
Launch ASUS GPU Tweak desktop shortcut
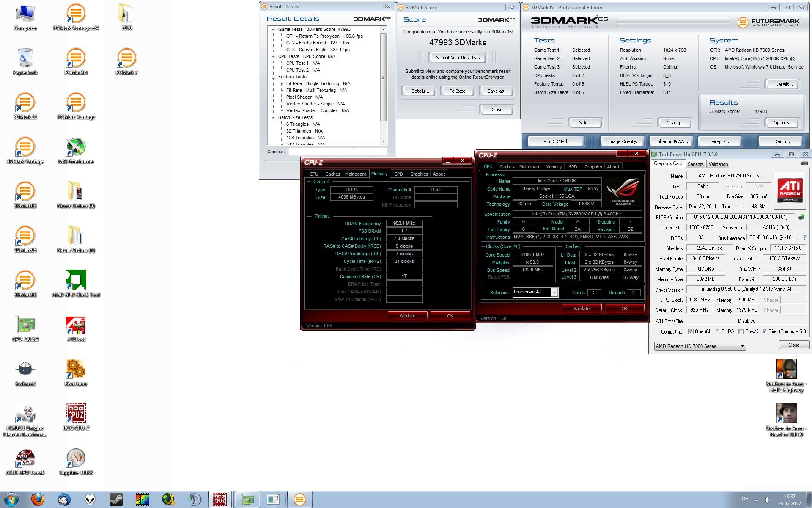click(25, 462)
